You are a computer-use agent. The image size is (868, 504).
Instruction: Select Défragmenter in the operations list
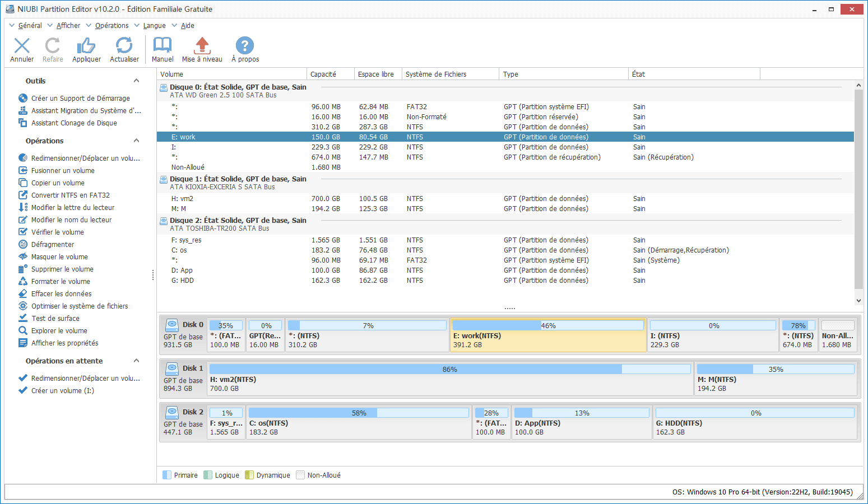52,245
